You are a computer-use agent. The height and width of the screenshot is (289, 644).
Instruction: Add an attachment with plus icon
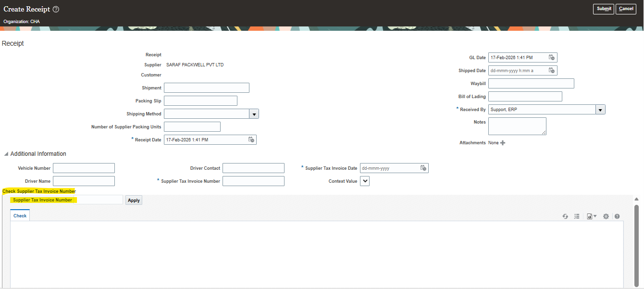[503, 143]
